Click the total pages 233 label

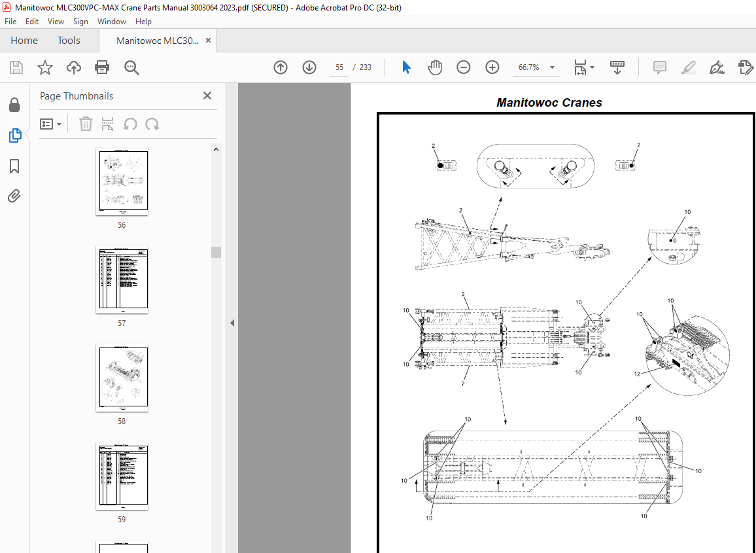click(x=366, y=67)
